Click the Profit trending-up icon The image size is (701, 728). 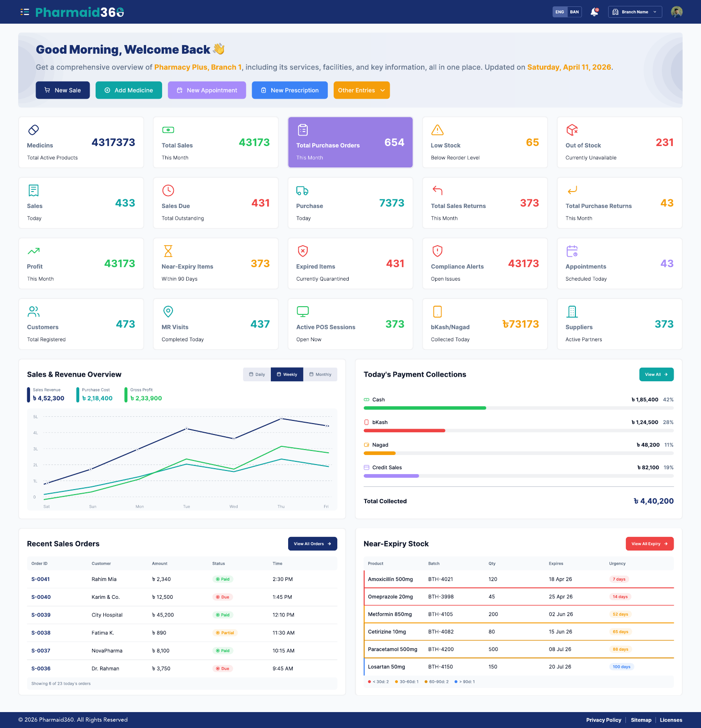pyautogui.click(x=34, y=251)
